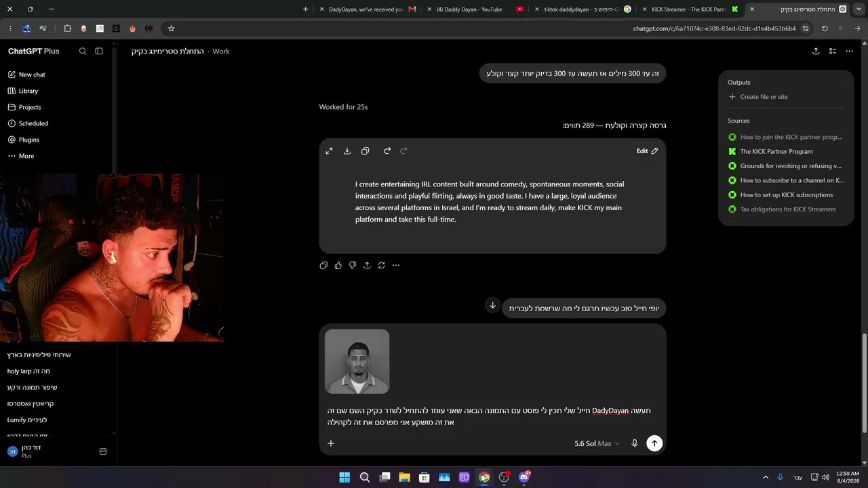Add attachment with the plus button
This screenshot has width=868, height=488.
click(331, 443)
